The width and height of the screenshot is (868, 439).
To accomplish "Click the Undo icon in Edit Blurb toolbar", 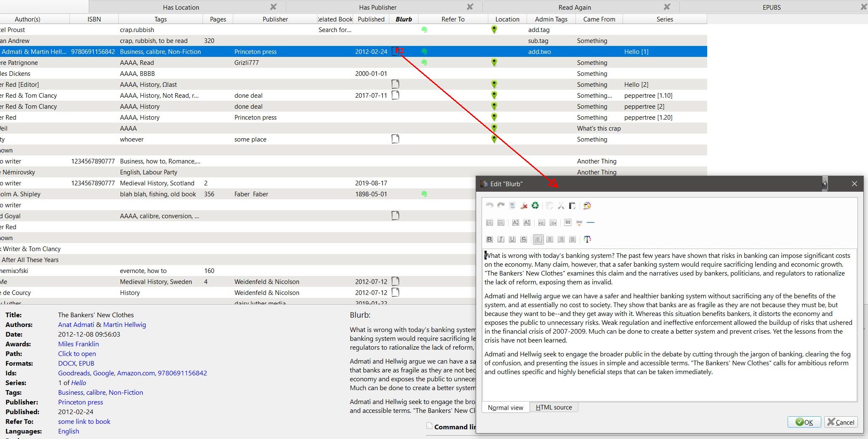I will pos(489,206).
